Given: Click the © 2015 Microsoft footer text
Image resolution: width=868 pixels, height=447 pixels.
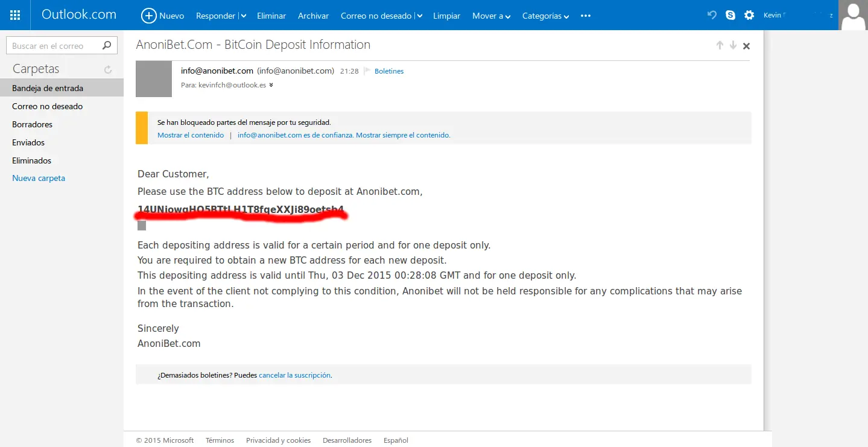Looking at the screenshot, I should click(x=165, y=440).
